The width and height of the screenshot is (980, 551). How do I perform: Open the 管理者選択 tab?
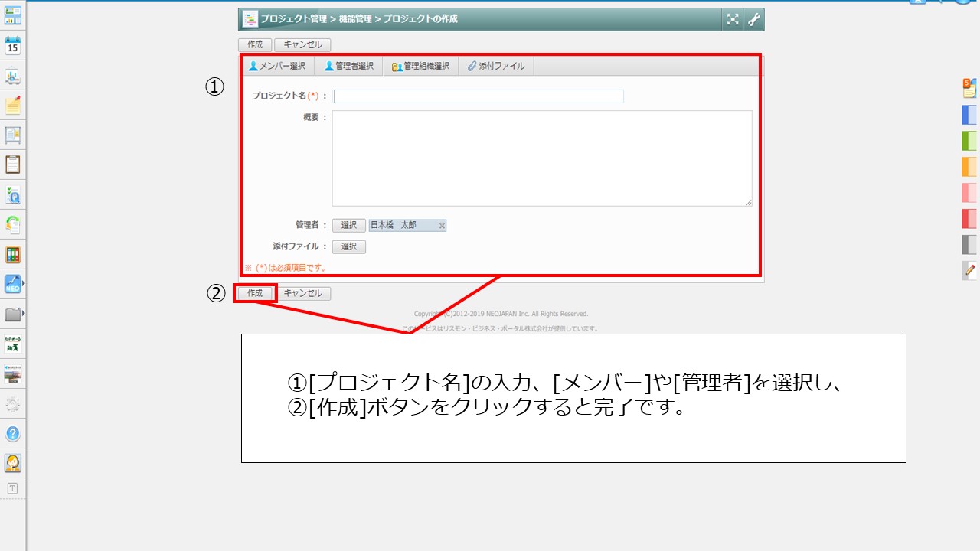click(x=349, y=66)
